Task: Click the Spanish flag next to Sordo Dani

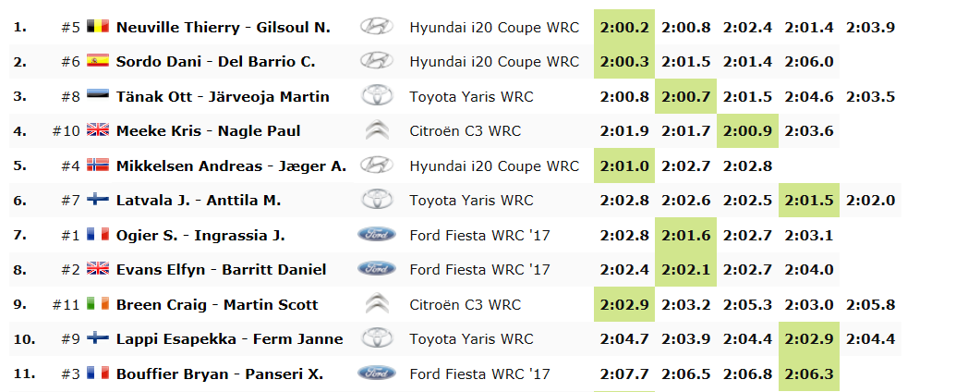Action: [x=97, y=62]
